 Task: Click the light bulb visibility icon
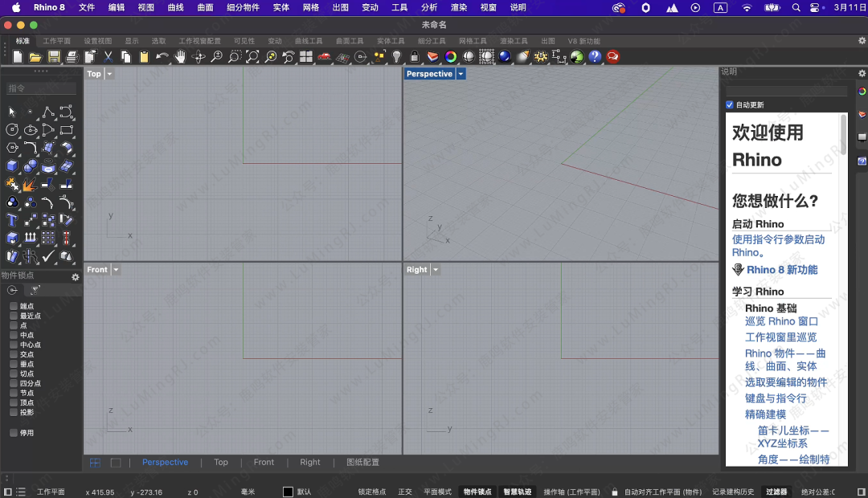tap(396, 57)
